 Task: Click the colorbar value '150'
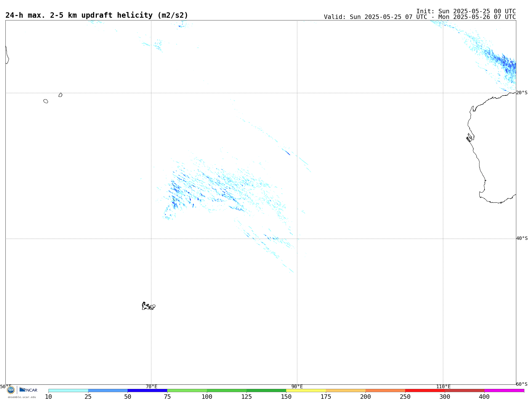[286, 397]
